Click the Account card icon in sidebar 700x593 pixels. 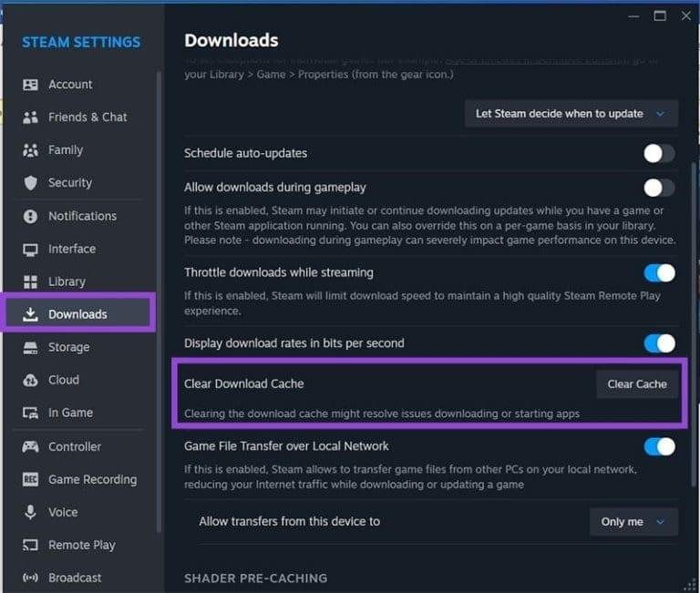point(31,85)
